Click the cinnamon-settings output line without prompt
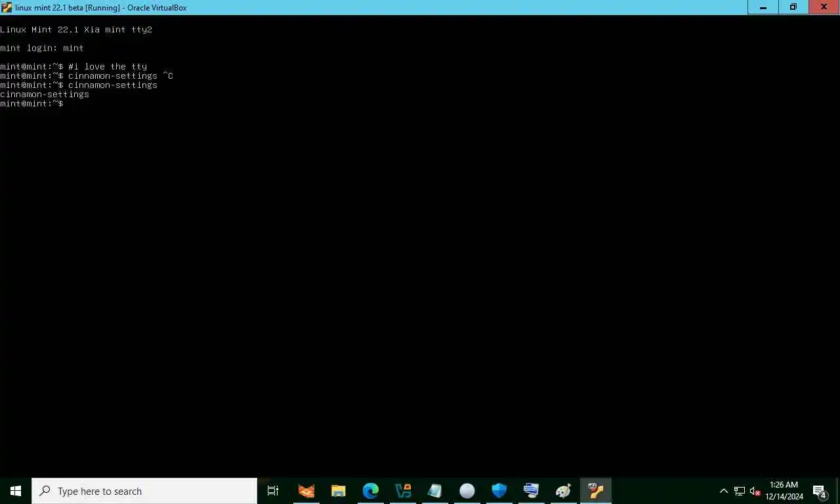The height and width of the screenshot is (504, 840). pyautogui.click(x=45, y=94)
